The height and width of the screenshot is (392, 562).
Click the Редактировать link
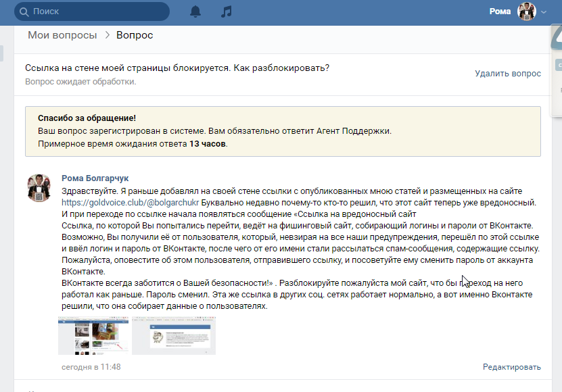coord(512,367)
